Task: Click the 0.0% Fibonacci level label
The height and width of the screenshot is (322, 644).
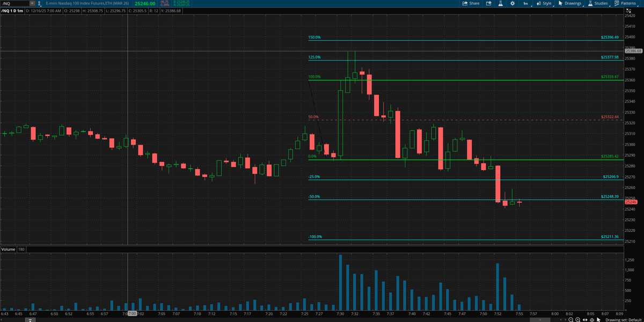Action: [x=312, y=157]
